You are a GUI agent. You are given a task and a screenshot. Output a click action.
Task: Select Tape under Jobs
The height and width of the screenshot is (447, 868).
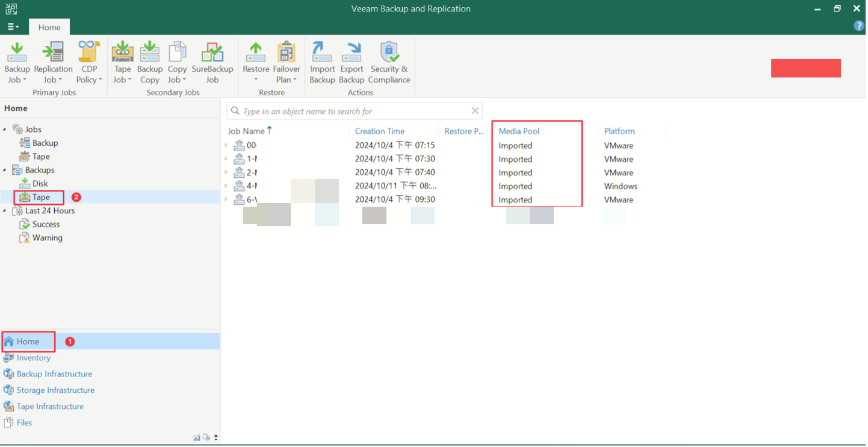click(41, 157)
